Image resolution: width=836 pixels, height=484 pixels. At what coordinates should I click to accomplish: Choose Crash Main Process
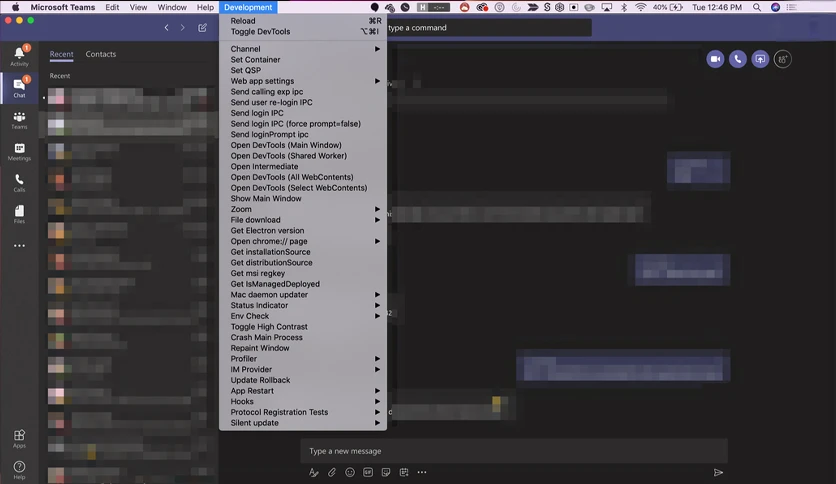point(302,337)
